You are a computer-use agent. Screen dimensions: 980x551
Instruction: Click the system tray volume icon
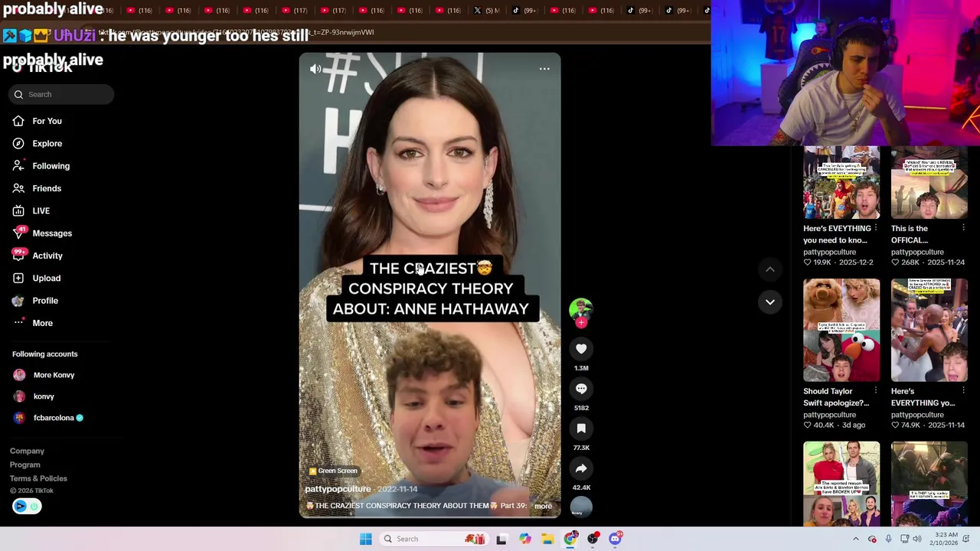[916, 539]
